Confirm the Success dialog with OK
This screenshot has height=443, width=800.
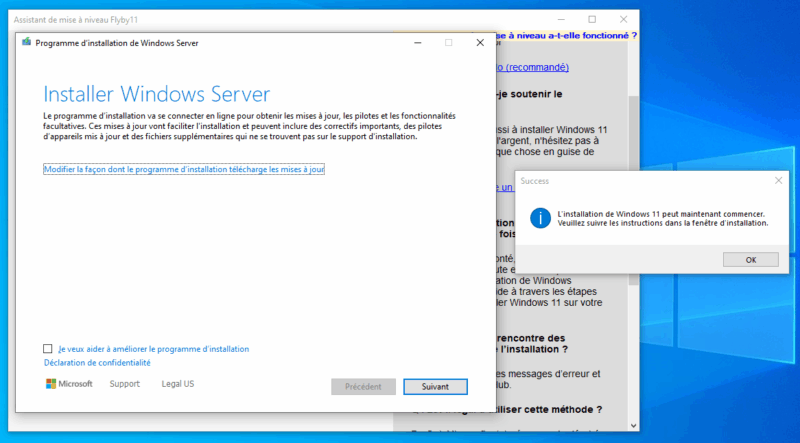click(x=751, y=260)
